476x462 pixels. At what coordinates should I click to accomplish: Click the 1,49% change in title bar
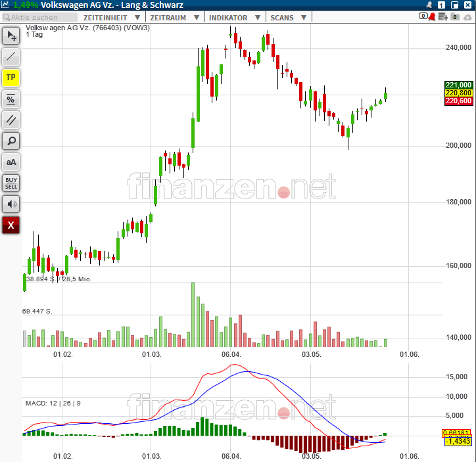(26, 5)
